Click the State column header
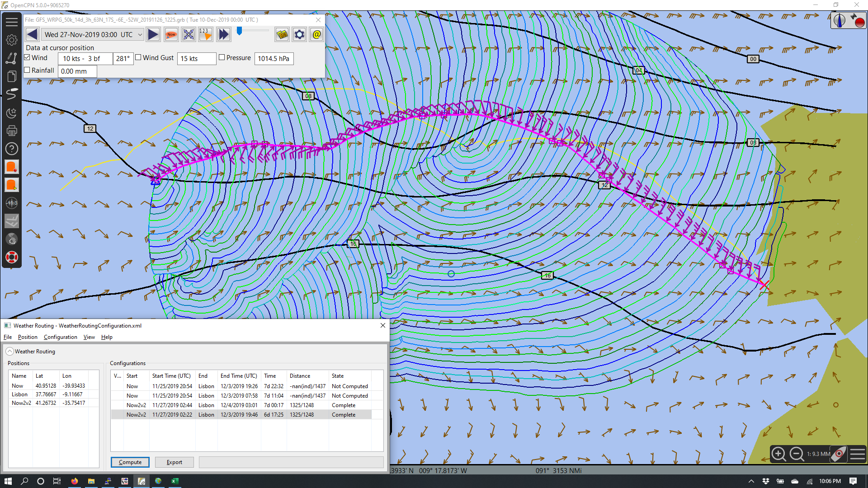The image size is (868, 488). point(350,376)
